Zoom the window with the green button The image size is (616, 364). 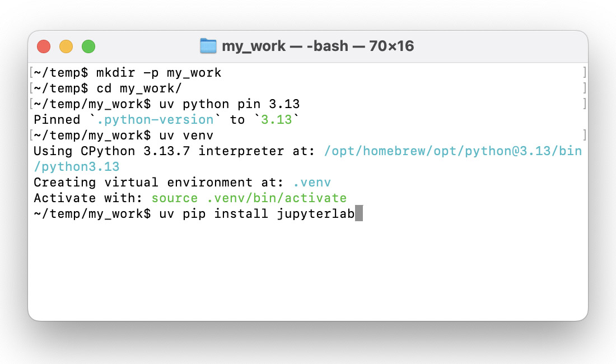tap(88, 46)
